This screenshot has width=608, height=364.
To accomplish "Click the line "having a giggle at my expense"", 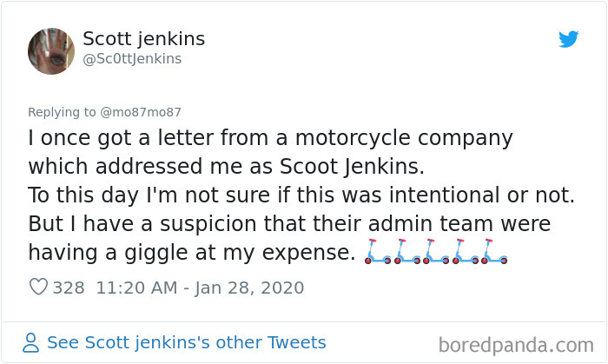I will pyautogui.click(x=192, y=252).
